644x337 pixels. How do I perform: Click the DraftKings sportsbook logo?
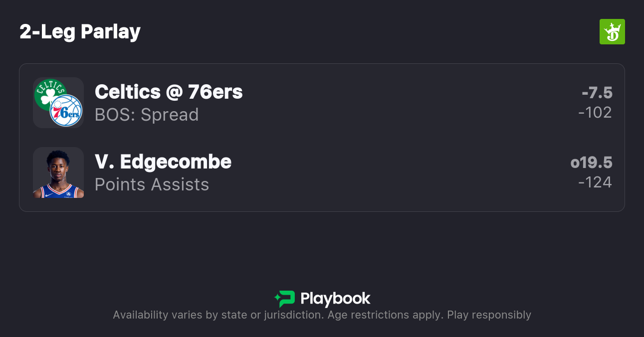coord(612,32)
